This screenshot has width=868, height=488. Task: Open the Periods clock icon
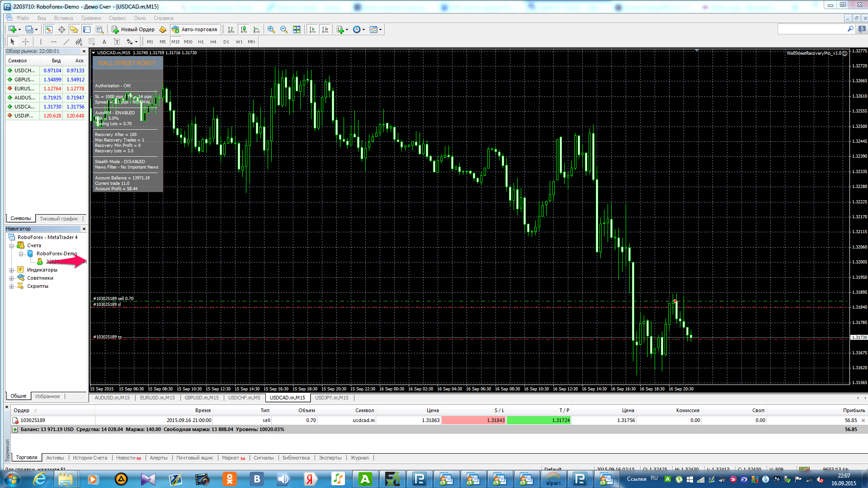(x=357, y=29)
